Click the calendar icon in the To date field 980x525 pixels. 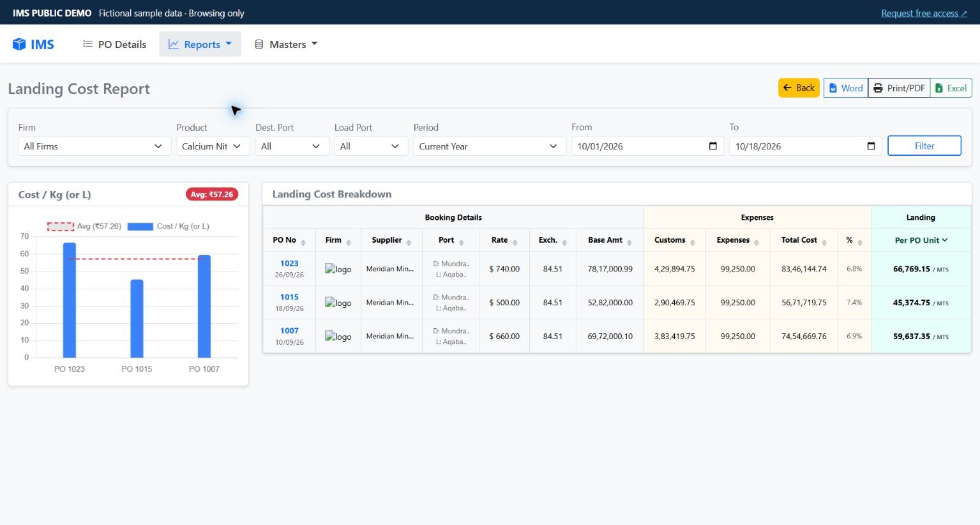(871, 146)
